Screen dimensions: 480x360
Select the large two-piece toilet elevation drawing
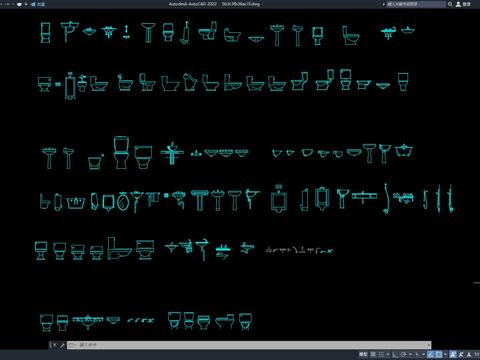[121, 152]
